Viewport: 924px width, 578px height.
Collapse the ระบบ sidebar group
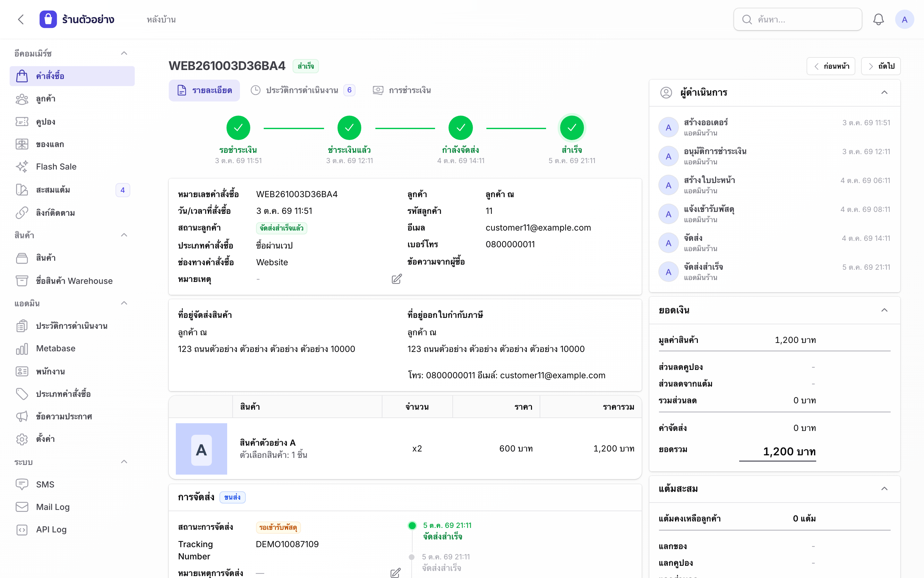[124, 462]
